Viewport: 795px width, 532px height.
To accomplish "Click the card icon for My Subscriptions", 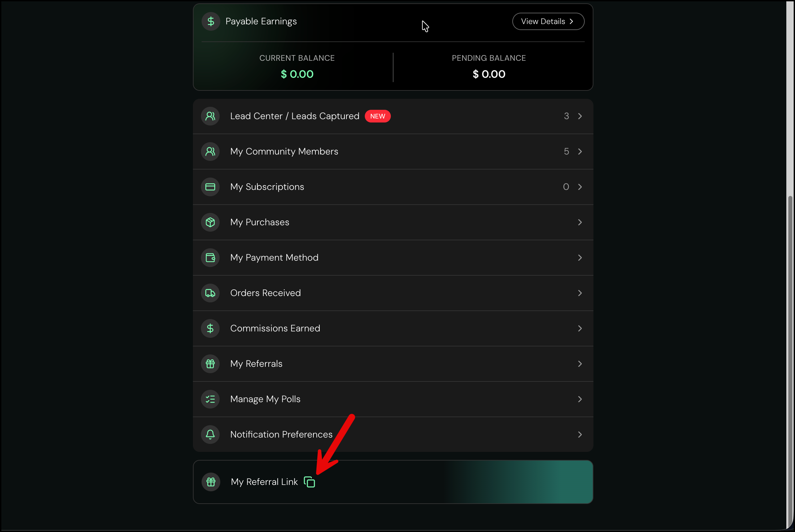I will tap(210, 187).
